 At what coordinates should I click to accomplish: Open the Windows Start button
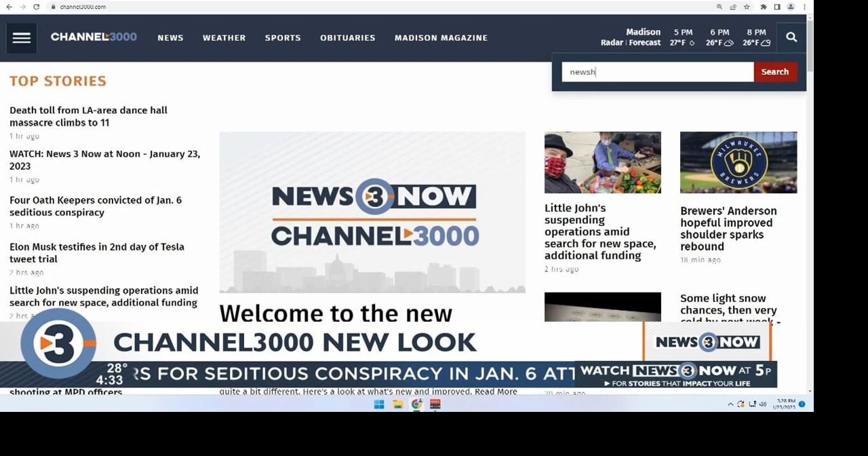click(378, 404)
